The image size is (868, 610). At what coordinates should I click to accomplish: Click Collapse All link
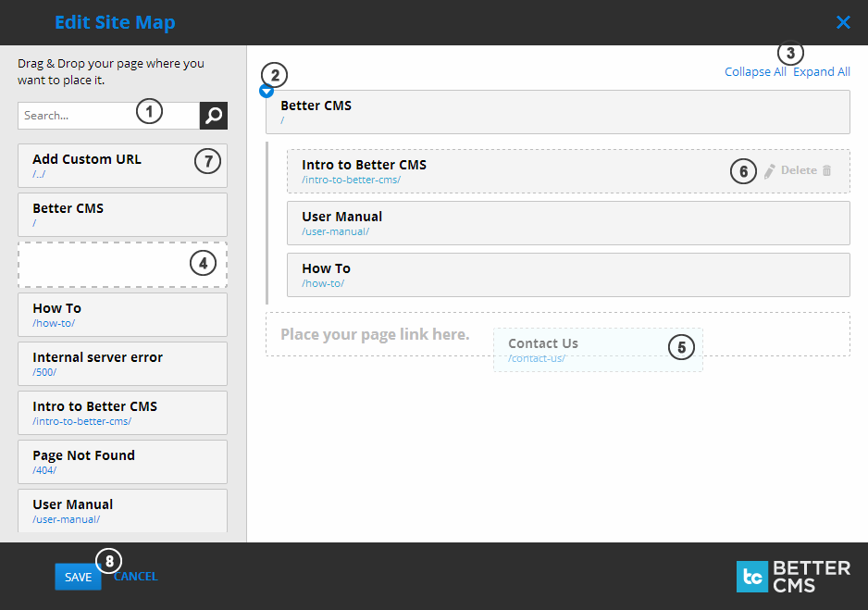tap(755, 72)
